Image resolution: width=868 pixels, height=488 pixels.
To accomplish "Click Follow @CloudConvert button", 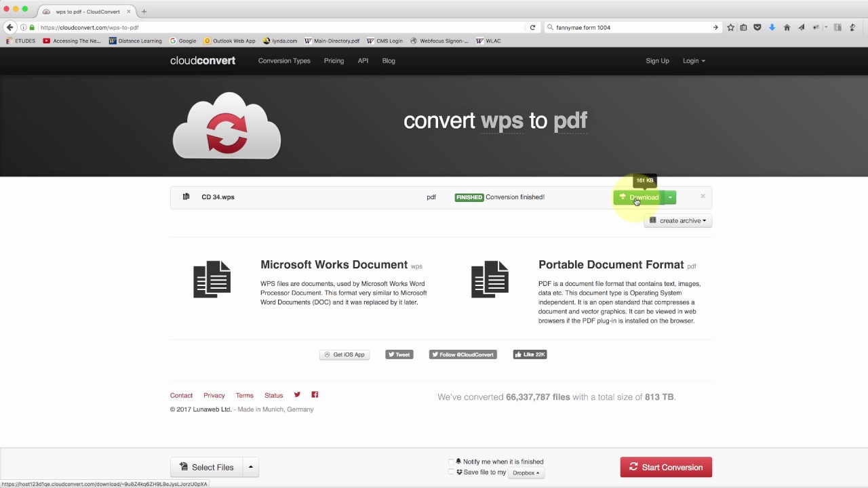I will [463, 354].
